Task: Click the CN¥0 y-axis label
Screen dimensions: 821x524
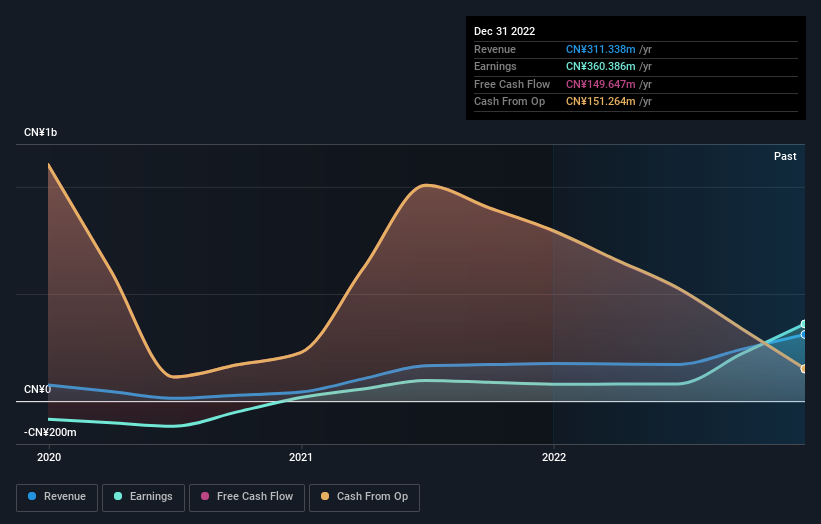Action: [x=37, y=389]
